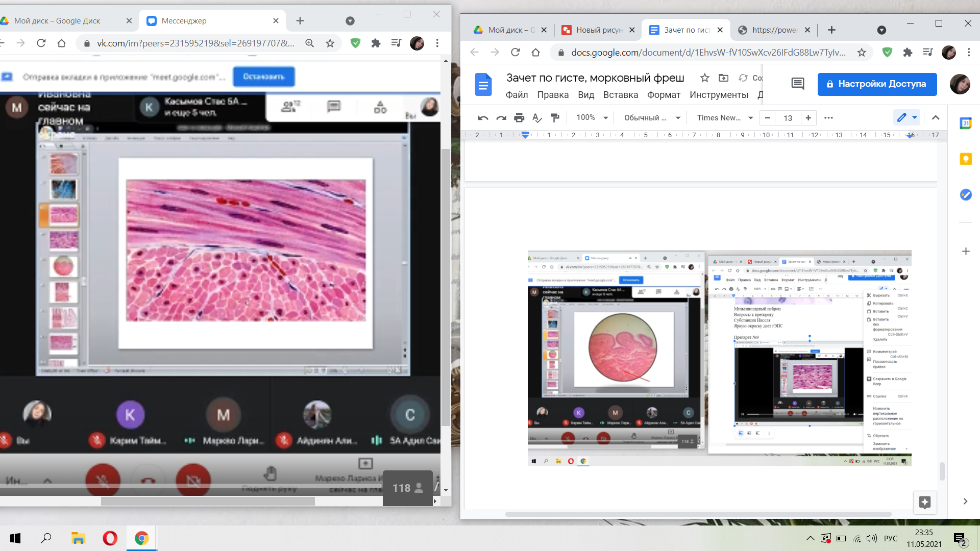Open Chrome menu three dots in Docs window
Viewport: 980px width, 551px height.
point(969,52)
